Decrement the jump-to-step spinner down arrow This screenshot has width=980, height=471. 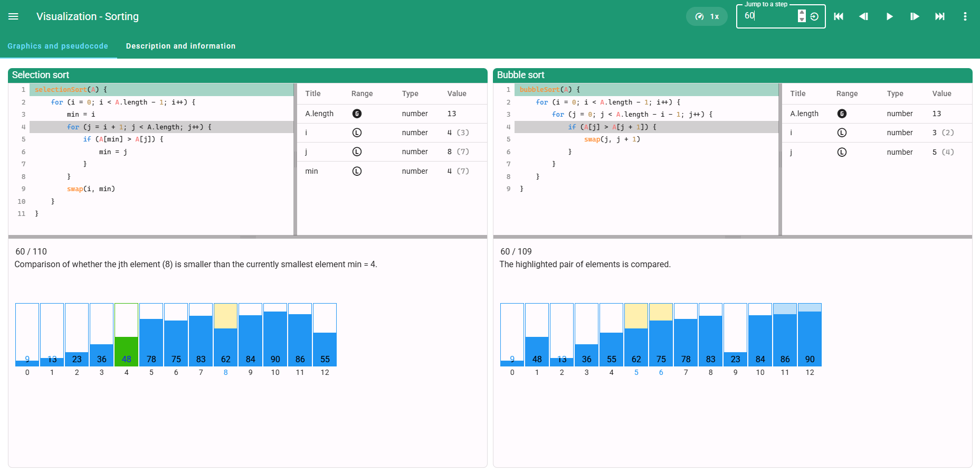[x=802, y=20]
